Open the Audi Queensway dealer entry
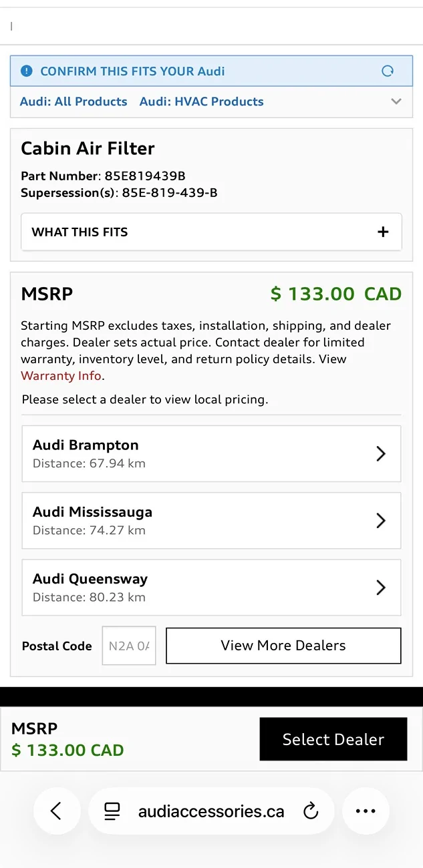 click(x=211, y=588)
